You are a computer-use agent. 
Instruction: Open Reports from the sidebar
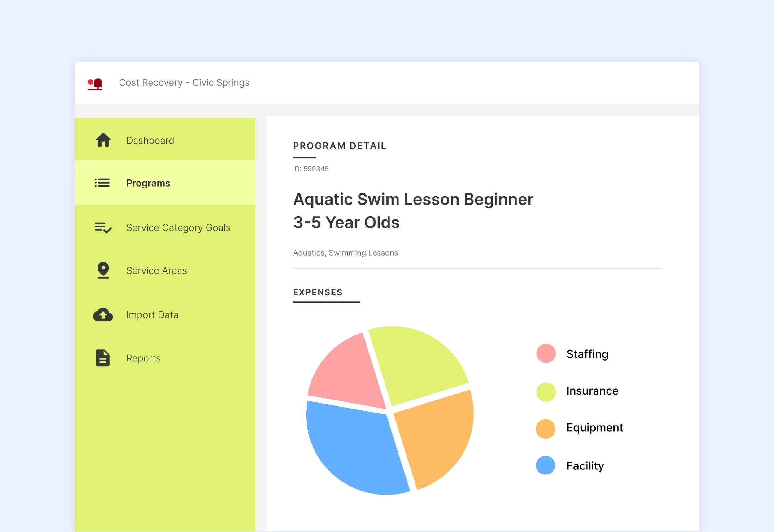point(143,358)
